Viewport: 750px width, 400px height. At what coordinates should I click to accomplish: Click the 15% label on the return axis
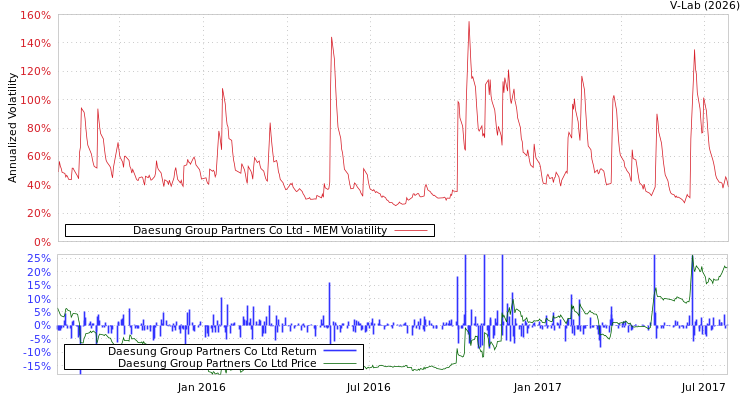pos(38,286)
